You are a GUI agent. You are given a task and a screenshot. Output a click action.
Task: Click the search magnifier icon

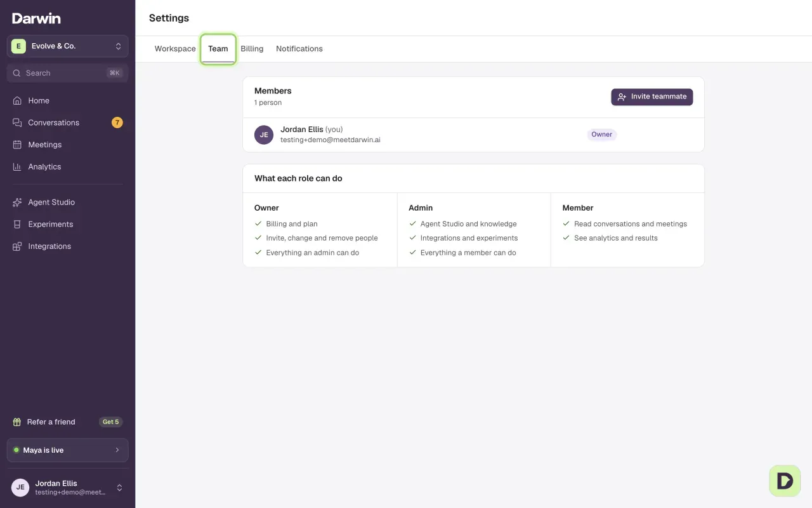click(x=16, y=73)
